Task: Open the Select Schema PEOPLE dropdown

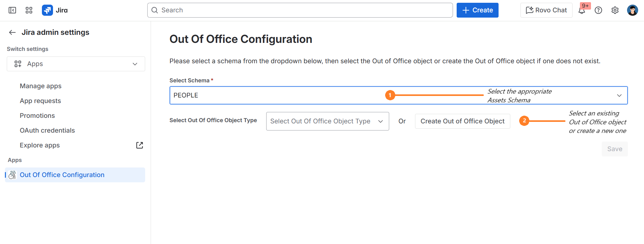Action: 398,95
